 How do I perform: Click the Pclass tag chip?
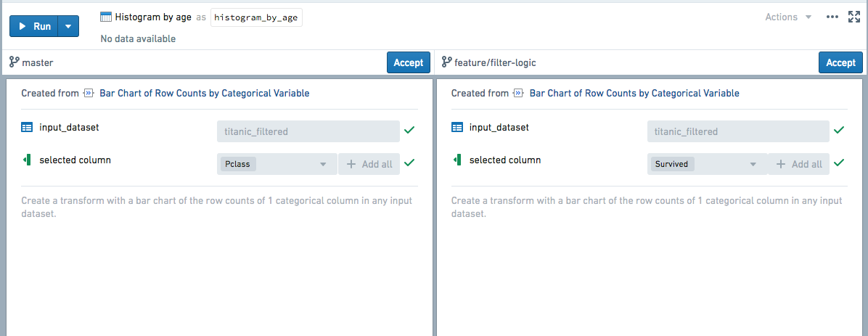click(x=239, y=165)
